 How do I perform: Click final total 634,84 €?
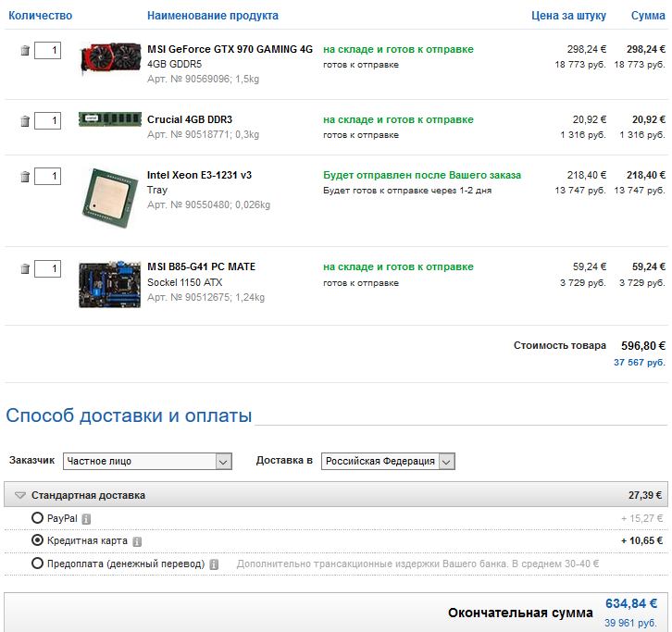(x=631, y=603)
